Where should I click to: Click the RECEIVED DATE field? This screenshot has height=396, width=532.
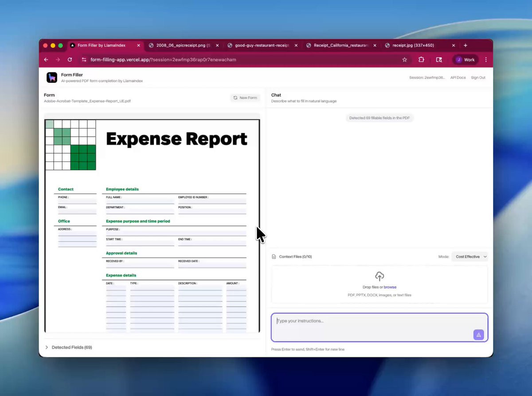point(212,265)
